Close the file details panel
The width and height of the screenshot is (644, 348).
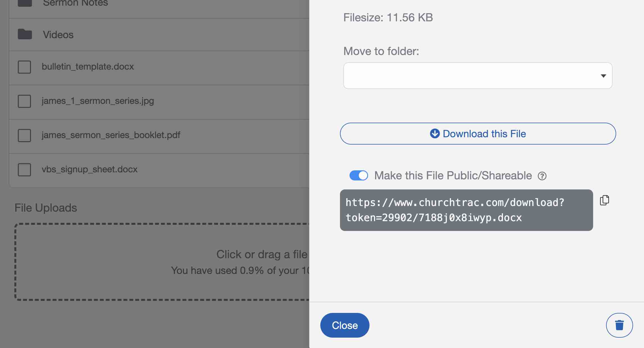point(345,325)
